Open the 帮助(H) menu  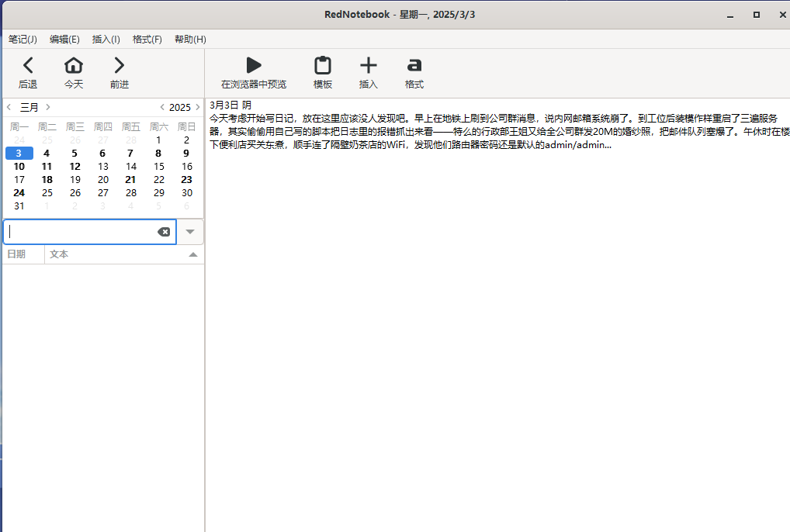point(190,40)
